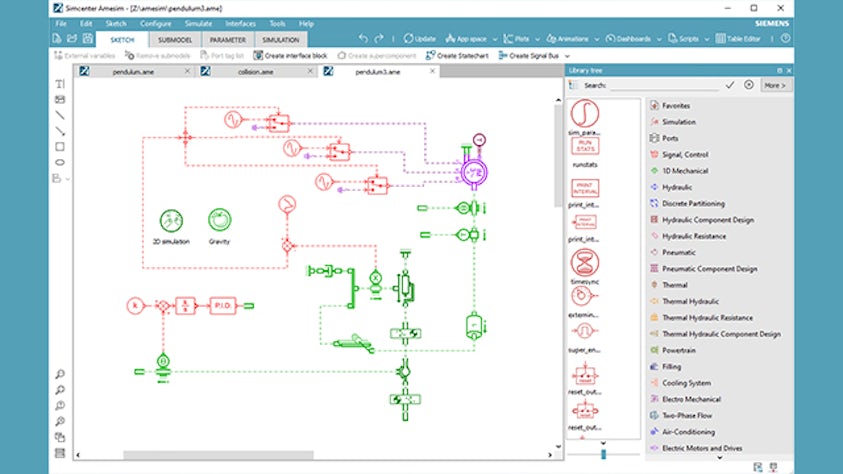Select the sim_para library component
This screenshot has width=843, height=474.
584,113
